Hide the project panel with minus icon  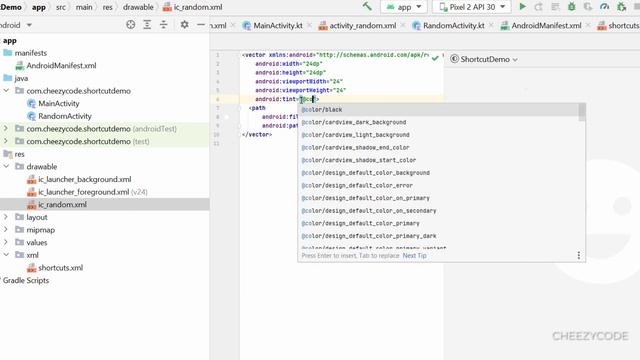point(201,24)
